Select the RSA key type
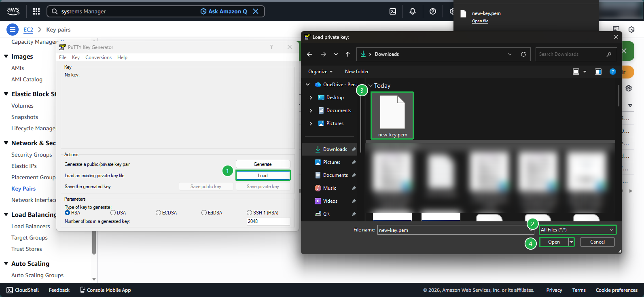 pyautogui.click(x=68, y=213)
